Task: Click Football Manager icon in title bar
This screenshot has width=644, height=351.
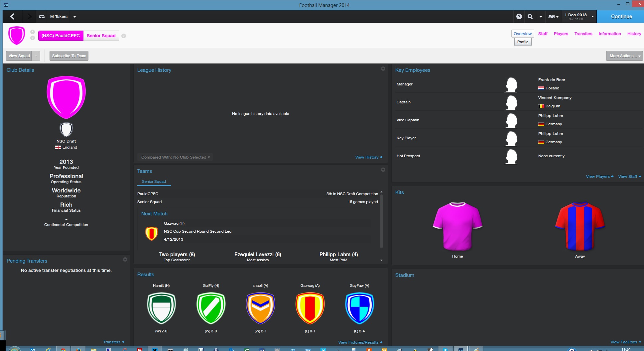Action: coord(6,5)
